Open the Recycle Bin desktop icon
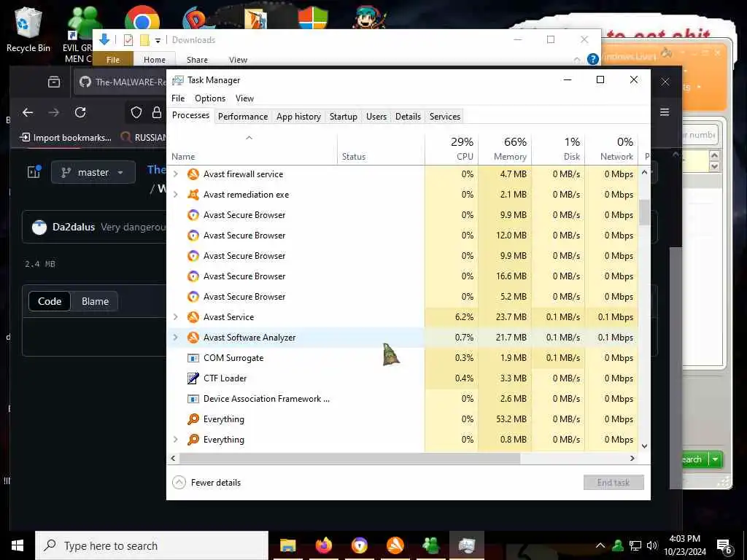Viewport: 747px width, 560px height. (x=28, y=29)
